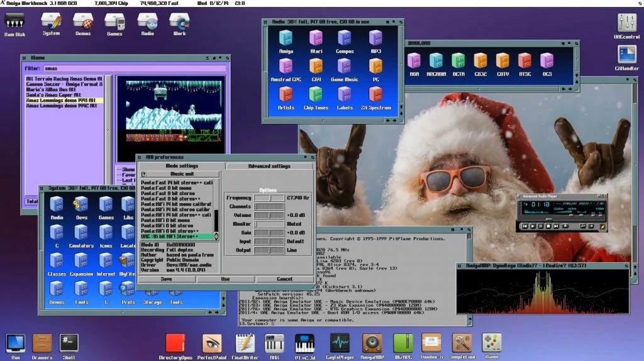Open the Devs drawer in System window

pyautogui.click(x=81, y=208)
